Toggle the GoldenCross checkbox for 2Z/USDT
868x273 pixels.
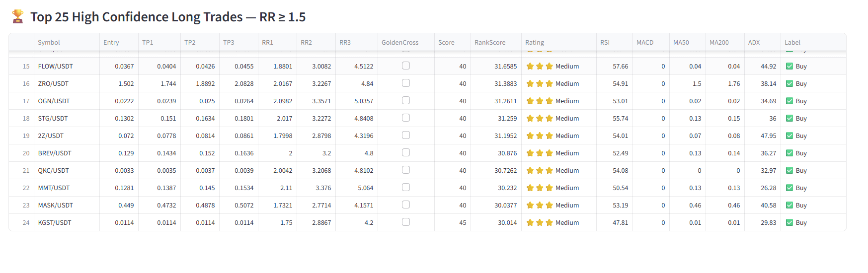406,136
